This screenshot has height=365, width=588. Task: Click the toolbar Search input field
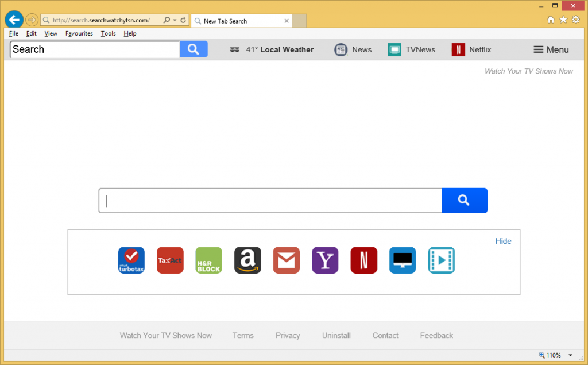[x=95, y=49]
